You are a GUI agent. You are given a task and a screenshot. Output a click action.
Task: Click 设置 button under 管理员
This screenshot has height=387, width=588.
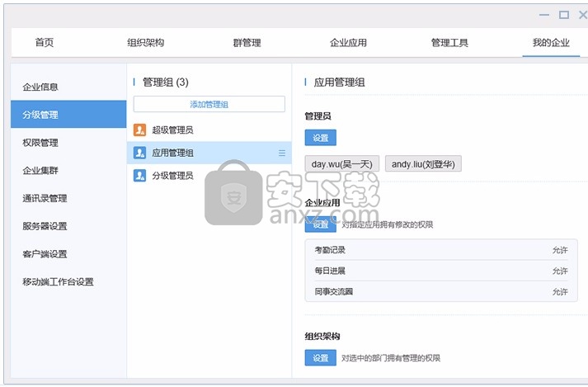point(321,138)
